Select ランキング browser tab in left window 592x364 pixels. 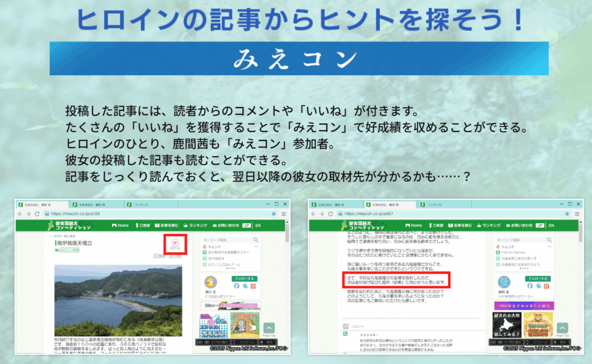pos(152,205)
